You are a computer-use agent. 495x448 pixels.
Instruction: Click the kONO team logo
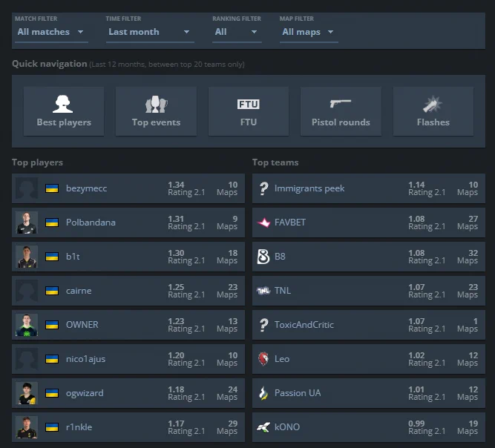(x=263, y=427)
